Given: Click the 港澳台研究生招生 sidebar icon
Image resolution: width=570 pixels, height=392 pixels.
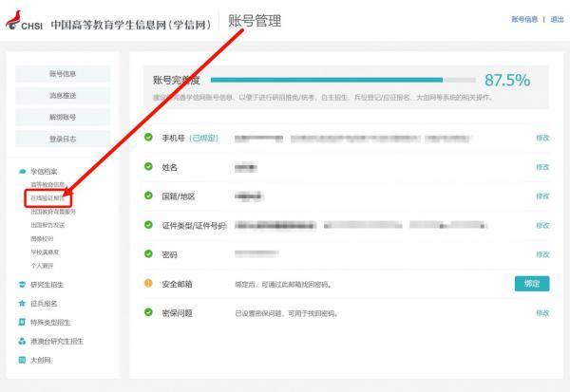Looking at the screenshot, I should 22,341.
